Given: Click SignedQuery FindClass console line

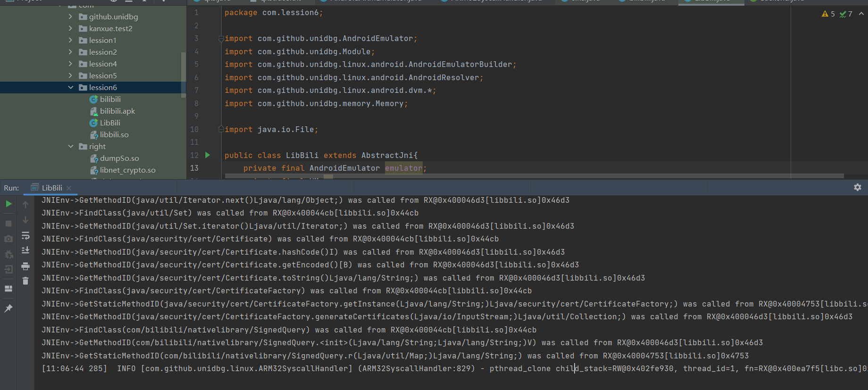Looking at the screenshot, I should pos(289,330).
